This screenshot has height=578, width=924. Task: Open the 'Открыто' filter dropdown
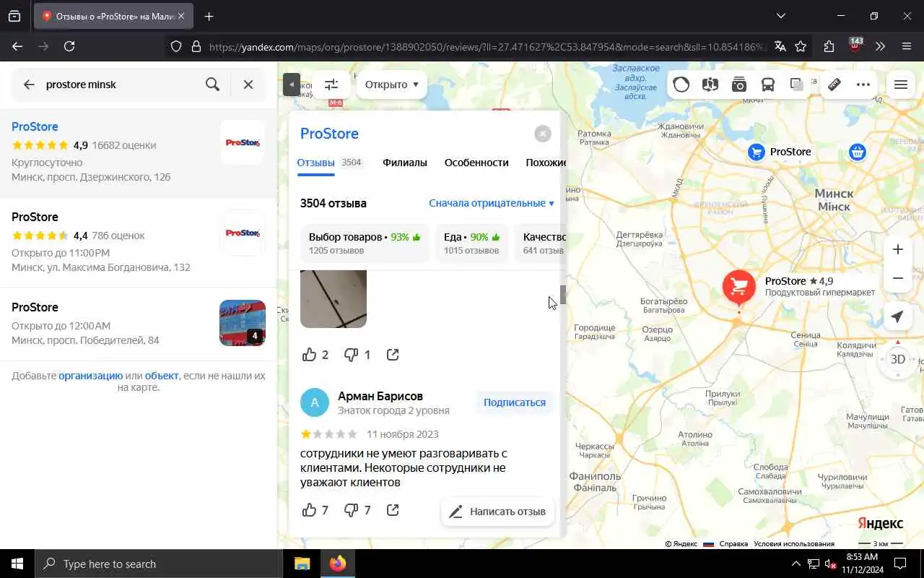391,85
